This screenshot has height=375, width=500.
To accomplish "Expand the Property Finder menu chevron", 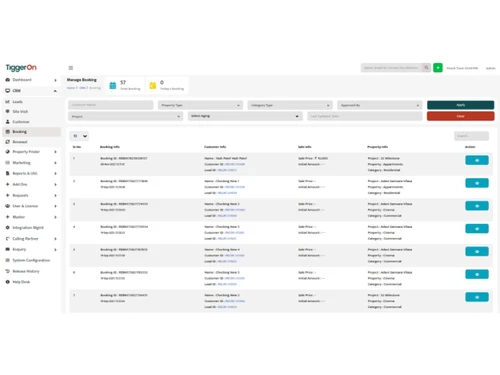I will [55, 152].
